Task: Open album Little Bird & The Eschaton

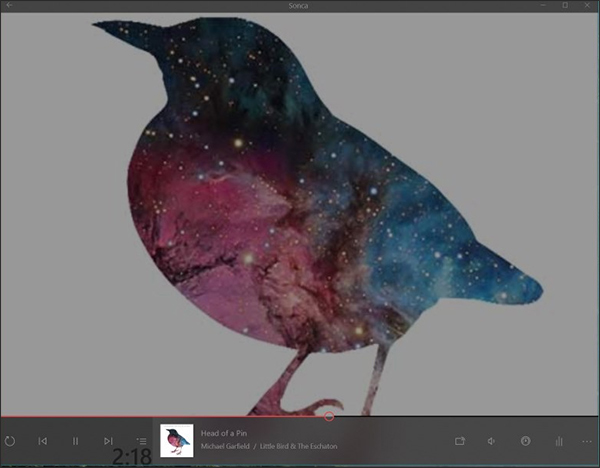Action: 299,447
